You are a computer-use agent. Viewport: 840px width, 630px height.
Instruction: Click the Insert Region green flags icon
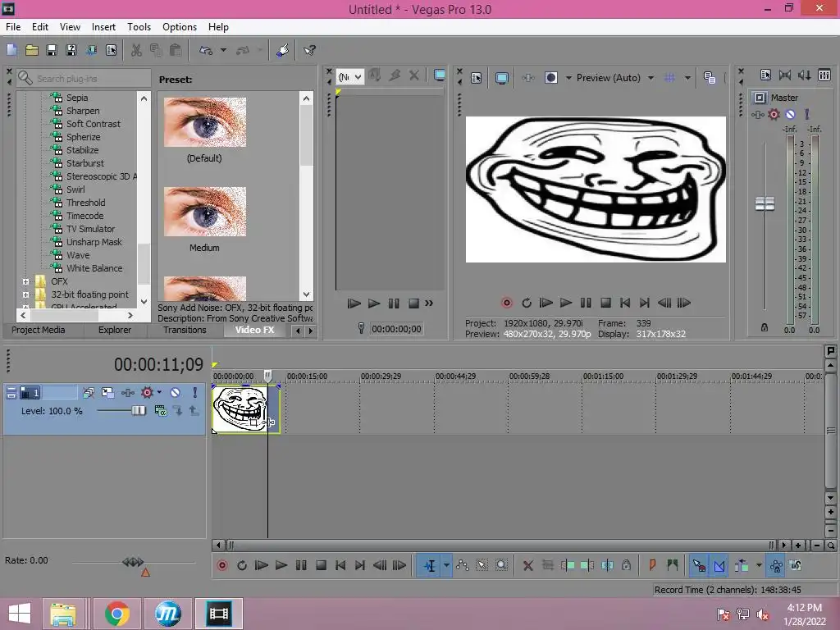(673, 565)
